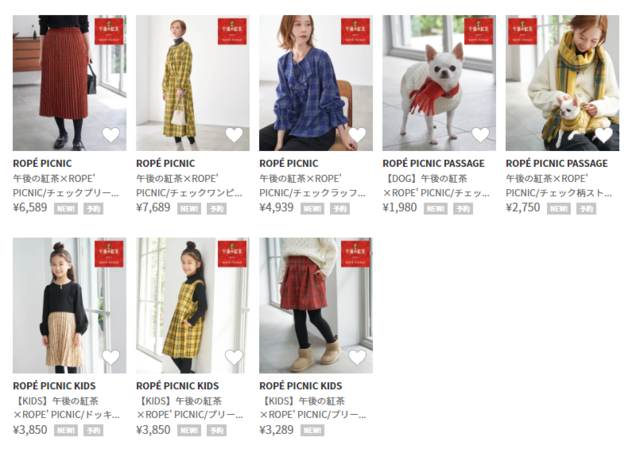The height and width of the screenshot is (449, 640).
Task: Click the NEW! badge beside ¥2,750
Action: (x=558, y=209)
